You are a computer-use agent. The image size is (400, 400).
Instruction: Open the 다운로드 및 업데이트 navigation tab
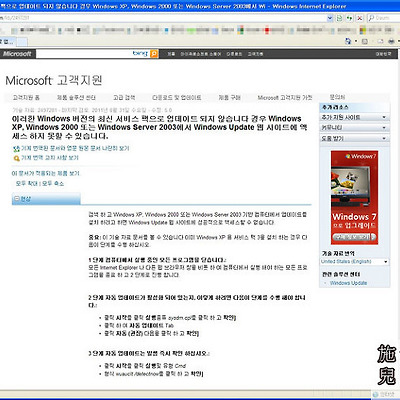coord(177,98)
